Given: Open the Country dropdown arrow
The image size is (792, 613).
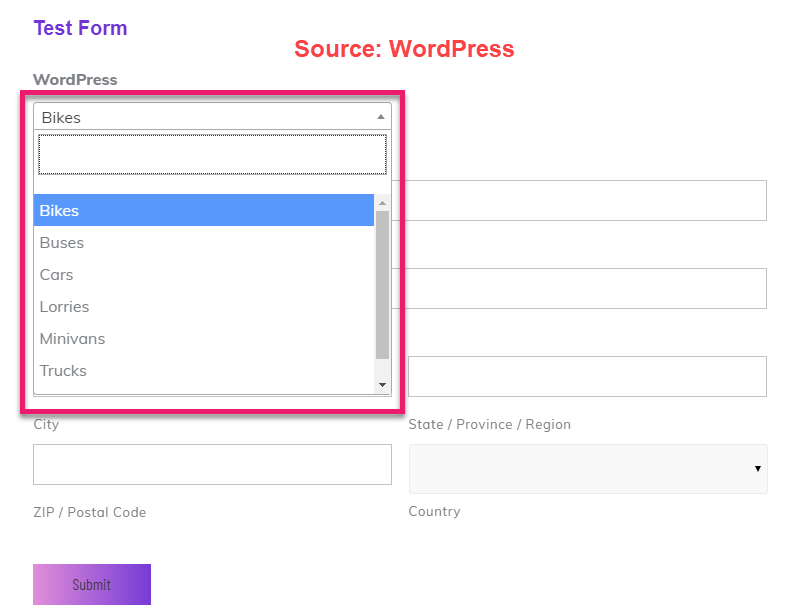Looking at the screenshot, I should point(757,469).
